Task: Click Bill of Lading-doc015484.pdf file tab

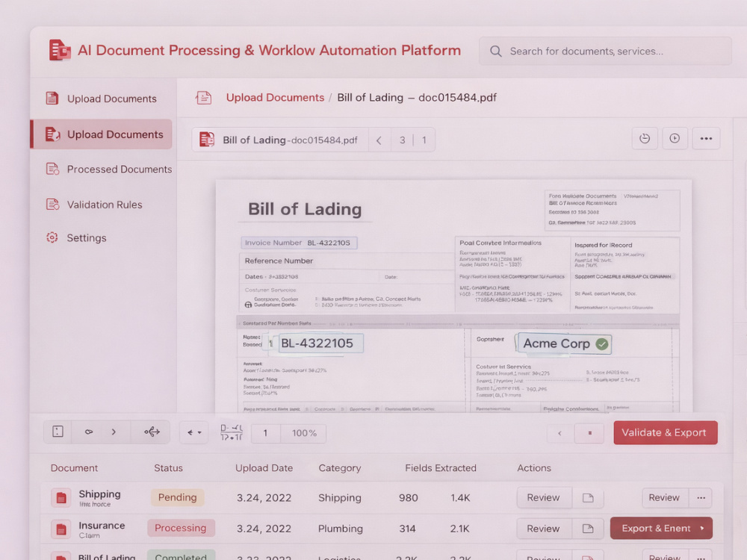Action: [x=280, y=140]
